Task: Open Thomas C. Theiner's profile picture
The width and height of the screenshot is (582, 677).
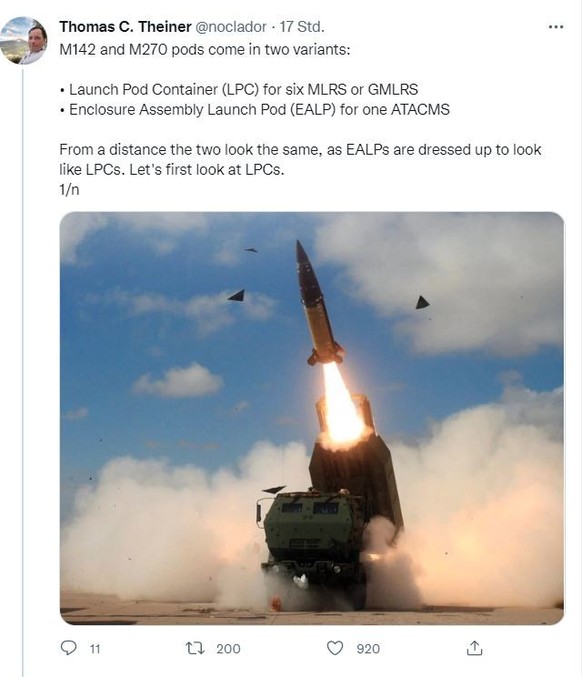Action: [24, 41]
